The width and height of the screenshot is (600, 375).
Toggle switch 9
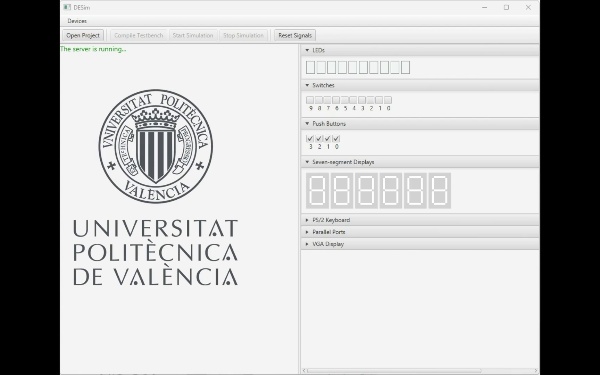coord(310,100)
